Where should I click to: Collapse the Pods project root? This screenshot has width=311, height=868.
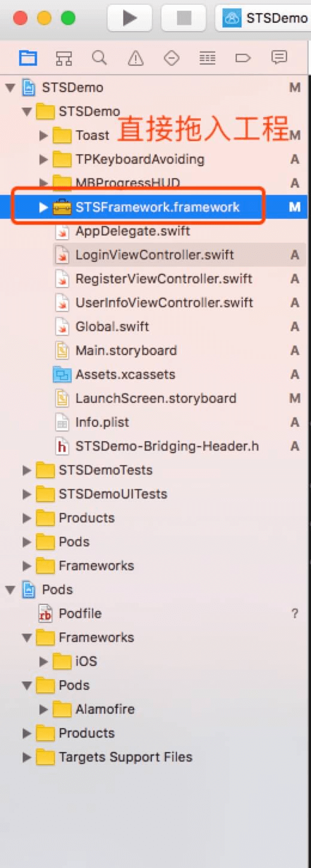tap(10, 590)
